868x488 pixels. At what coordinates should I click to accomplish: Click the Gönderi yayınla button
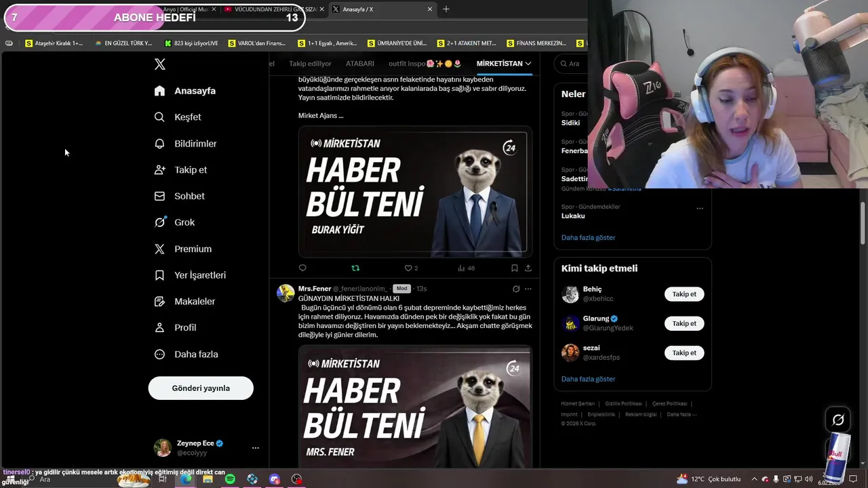pos(201,388)
